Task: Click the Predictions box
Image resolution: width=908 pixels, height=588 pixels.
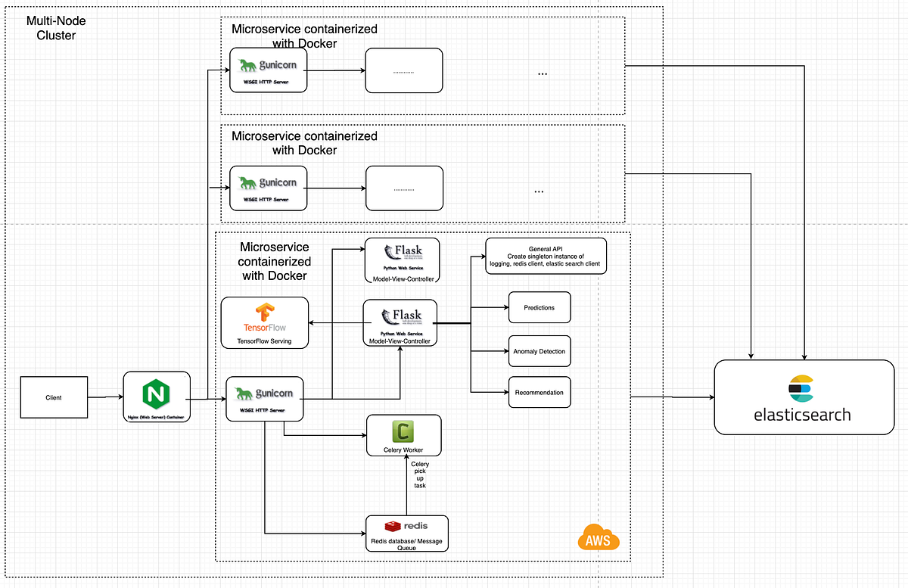Action: point(539,307)
